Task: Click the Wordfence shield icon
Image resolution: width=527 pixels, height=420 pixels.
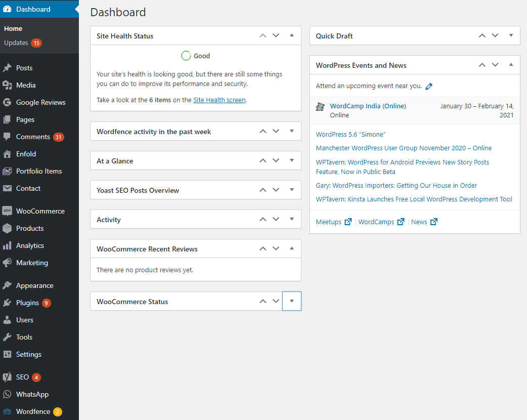Action: click(x=7, y=411)
